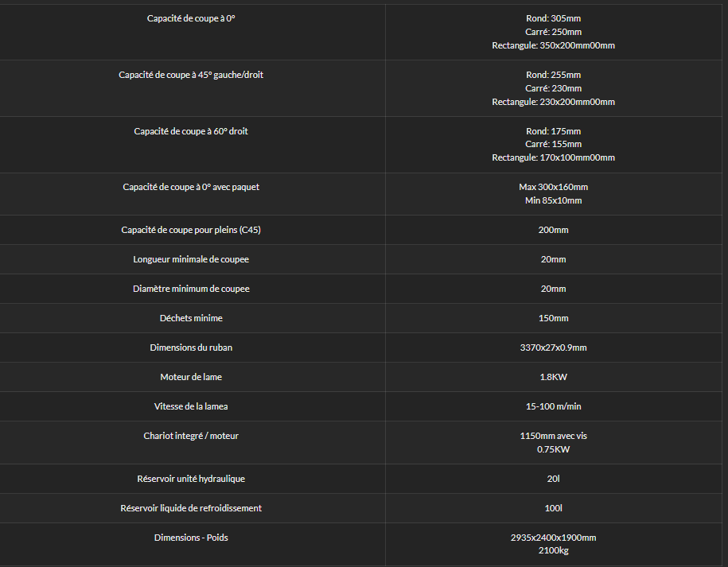The image size is (728, 567).
Task: Click 'Capacité de coupe à 0° avec paquet'
Action: tap(191, 187)
